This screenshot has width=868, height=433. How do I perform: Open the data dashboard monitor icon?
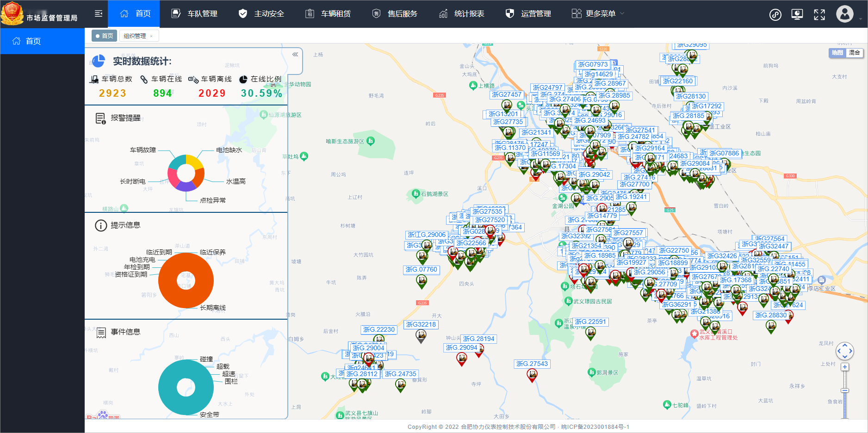tap(797, 14)
